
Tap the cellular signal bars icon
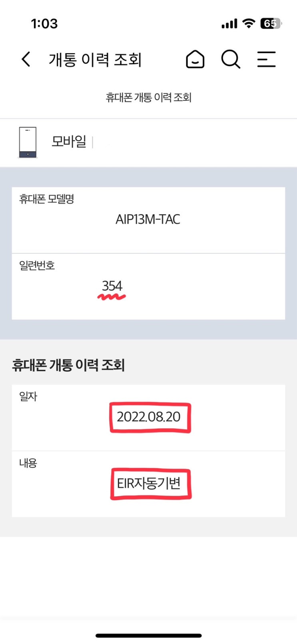pos(229,24)
